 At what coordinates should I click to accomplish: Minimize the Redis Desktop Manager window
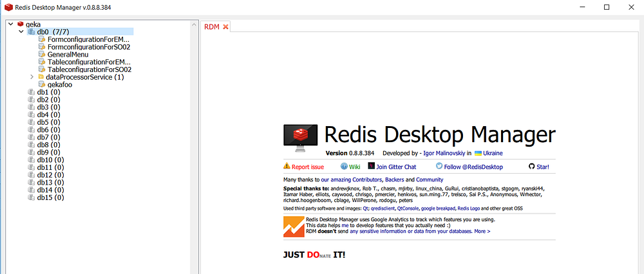coord(582,7)
